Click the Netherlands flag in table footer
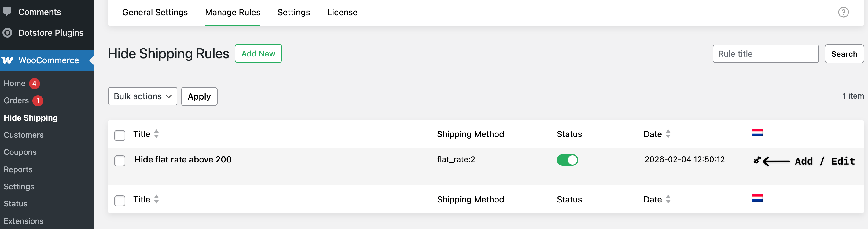Screen dimensions: 868x229 (x=757, y=198)
